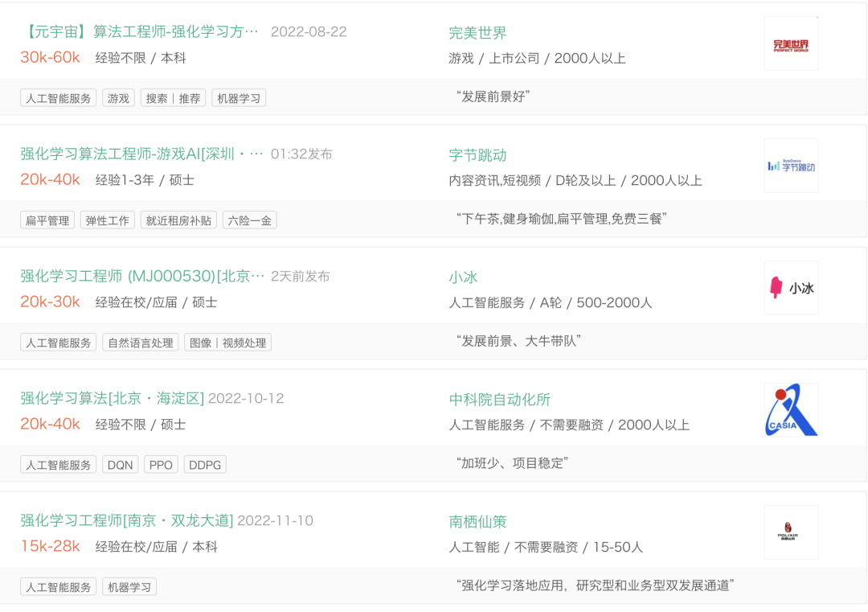Screen dimensions: 868x612
Task: Click 人工智能服务 tag in 小冰 listing
Action: pos(58,343)
